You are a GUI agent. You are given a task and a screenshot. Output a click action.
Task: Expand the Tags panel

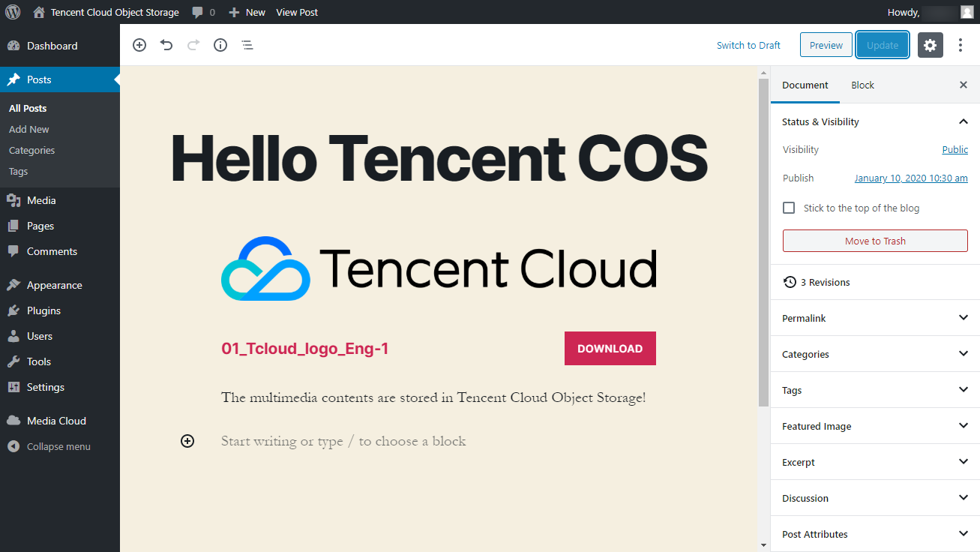pyautogui.click(x=875, y=390)
